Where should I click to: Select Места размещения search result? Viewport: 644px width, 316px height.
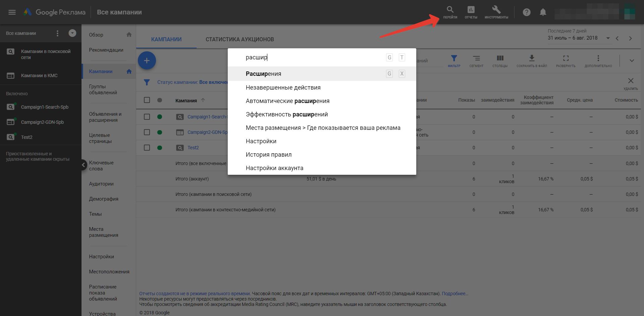click(x=322, y=128)
